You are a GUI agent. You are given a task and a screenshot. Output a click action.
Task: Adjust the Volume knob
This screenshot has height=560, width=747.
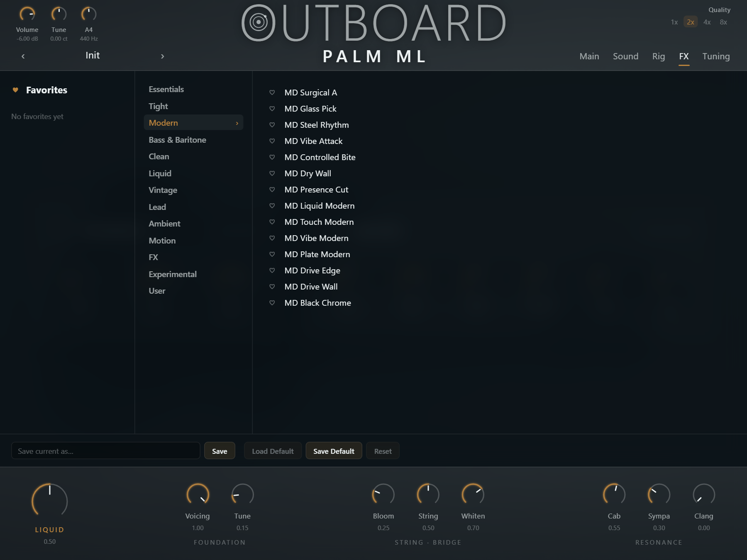27,14
